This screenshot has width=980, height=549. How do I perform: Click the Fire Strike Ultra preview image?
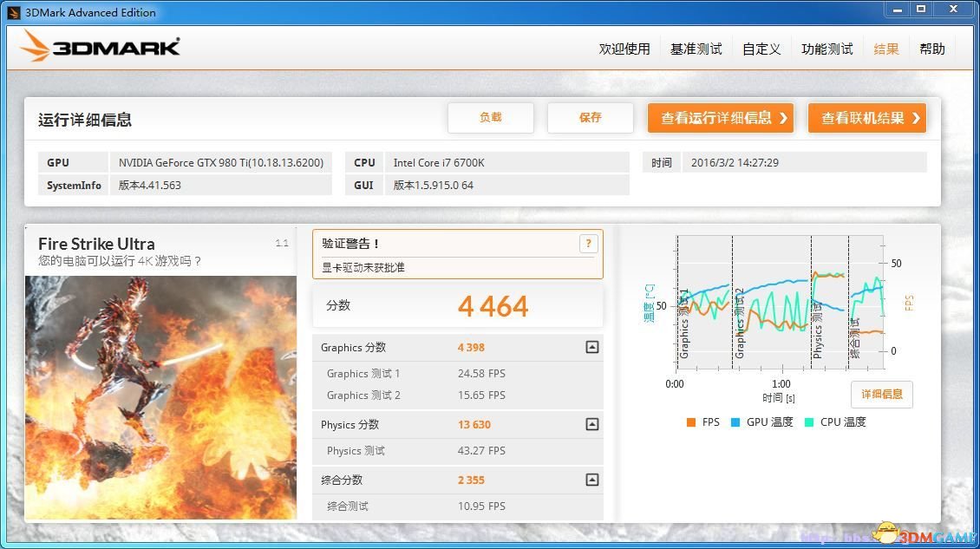tap(160, 398)
